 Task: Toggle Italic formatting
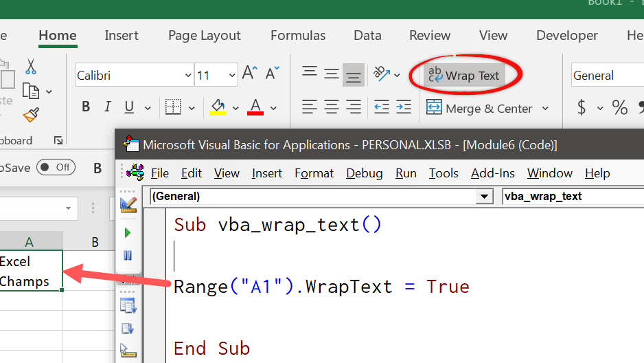pyautogui.click(x=108, y=107)
